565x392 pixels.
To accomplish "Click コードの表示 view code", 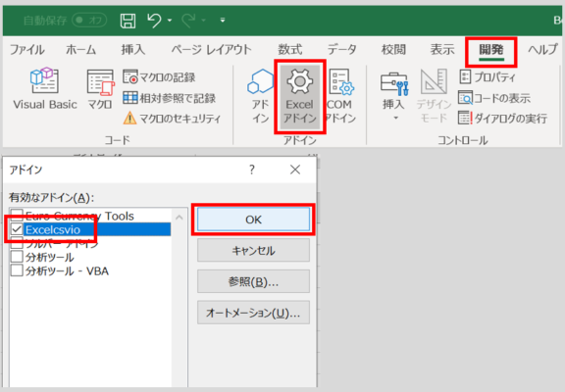I will coord(494,98).
